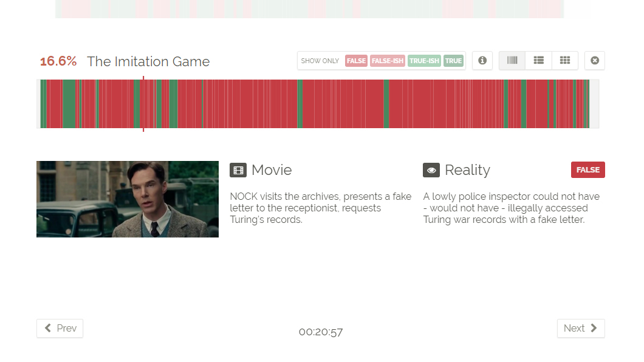Filter scenes to show only FALSE
Image resolution: width=644 pixels, height=362 pixels.
point(356,61)
